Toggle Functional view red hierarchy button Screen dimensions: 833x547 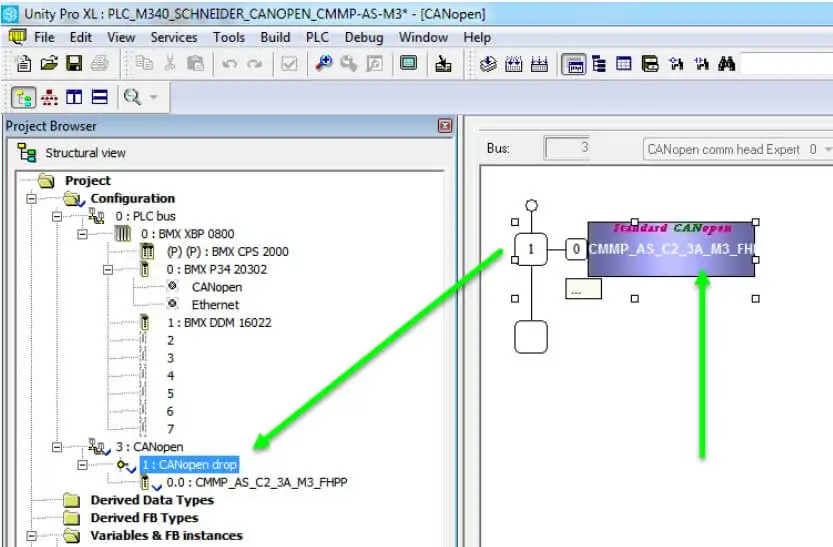click(x=49, y=97)
